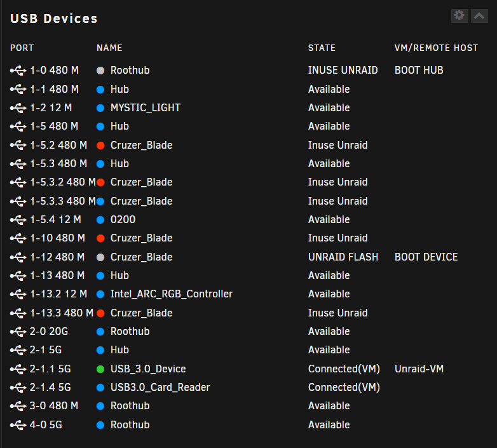Screen dimensions: 497x448
Task: Open USB Devices settings gear
Action: pyautogui.click(x=460, y=15)
